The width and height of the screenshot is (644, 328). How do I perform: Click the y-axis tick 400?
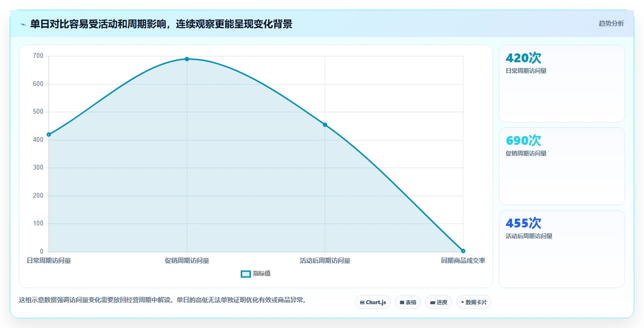[38, 139]
